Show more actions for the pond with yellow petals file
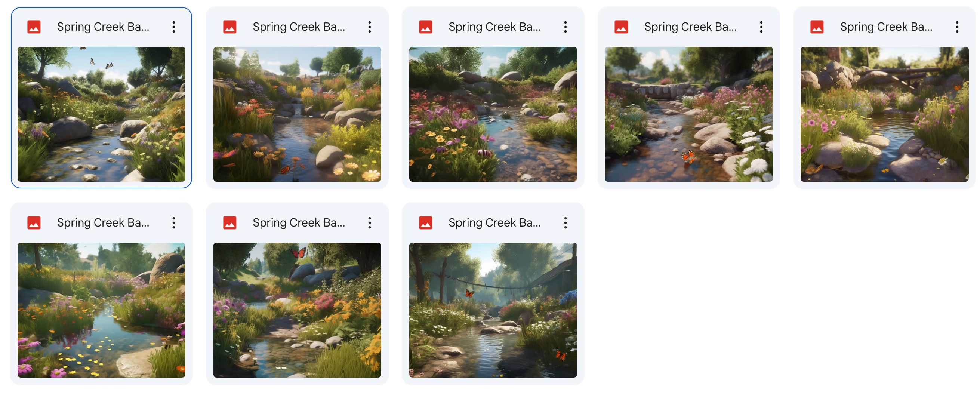 pyautogui.click(x=173, y=223)
